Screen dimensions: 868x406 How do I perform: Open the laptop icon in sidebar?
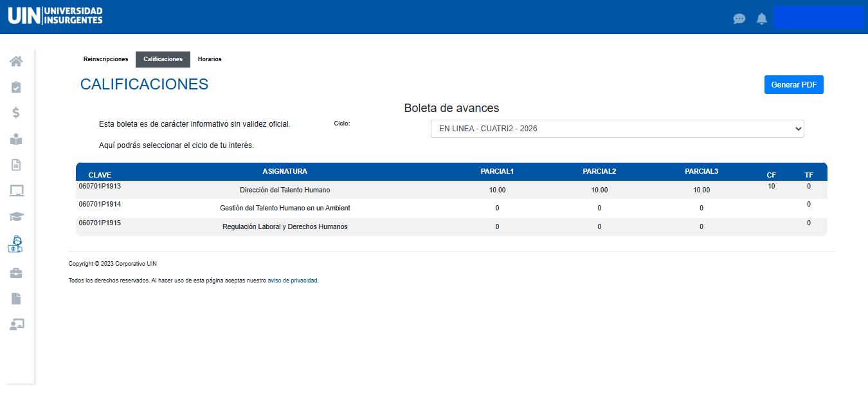pos(16,190)
